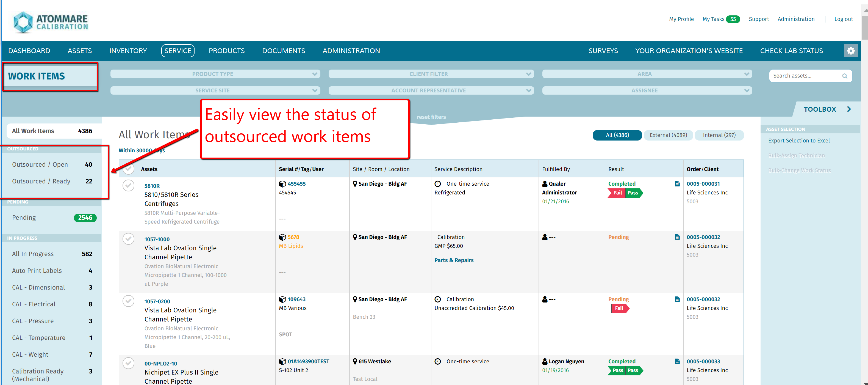Viewport: 868px width, 385px height.
Task: Open the settings gear icon in navbar
Action: [850, 51]
